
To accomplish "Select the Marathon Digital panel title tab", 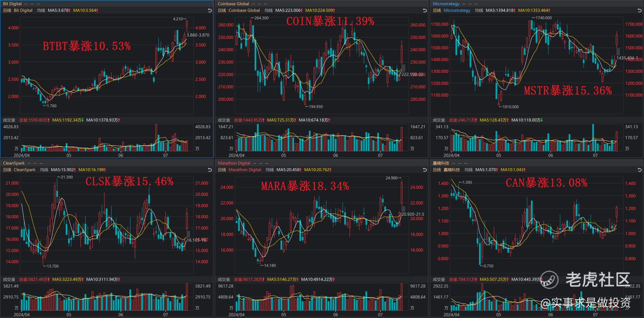I will [234, 163].
